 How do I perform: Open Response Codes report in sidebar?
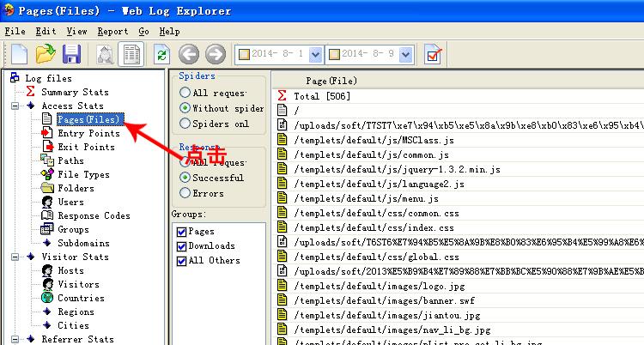click(x=94, y=215)
